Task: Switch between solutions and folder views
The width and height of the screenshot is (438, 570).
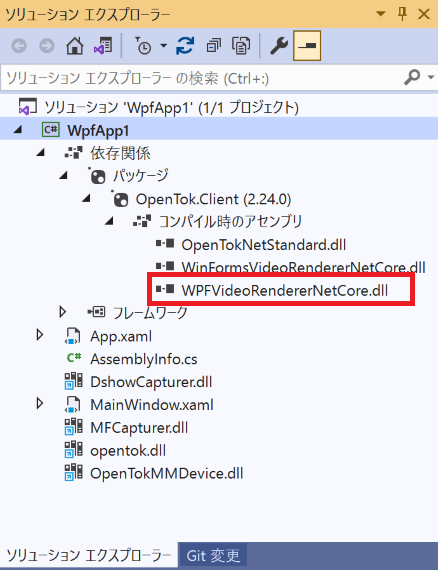Action: pyautogui.click(x=103, y=46)
